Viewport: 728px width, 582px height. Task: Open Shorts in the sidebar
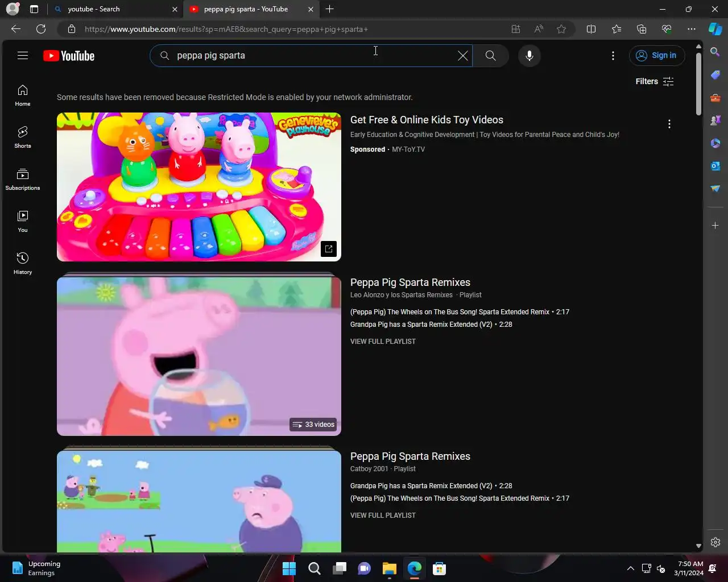(x=23, y=138)
